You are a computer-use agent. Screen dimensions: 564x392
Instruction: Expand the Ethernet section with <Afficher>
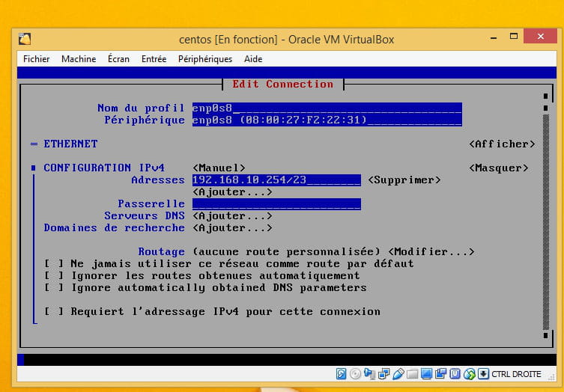click(502, 144)
